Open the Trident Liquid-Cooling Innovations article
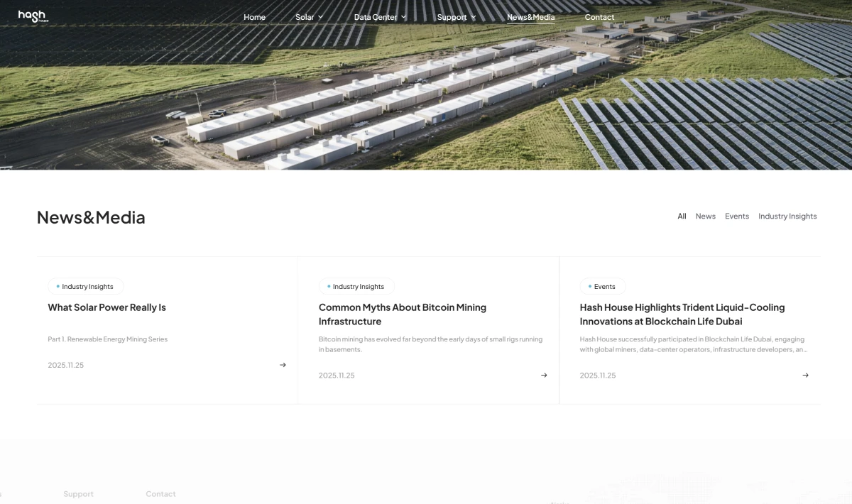 (682, 314)
